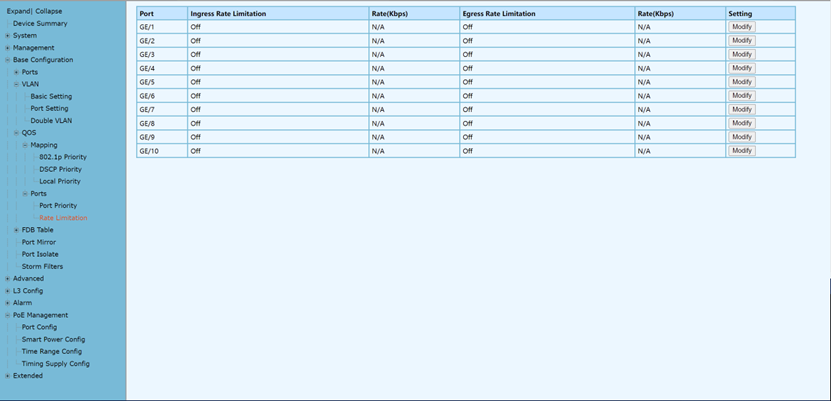Viewport: 831px width, 401px height.
Task: Collapse the PoE Management section
Action: [8, 315]
